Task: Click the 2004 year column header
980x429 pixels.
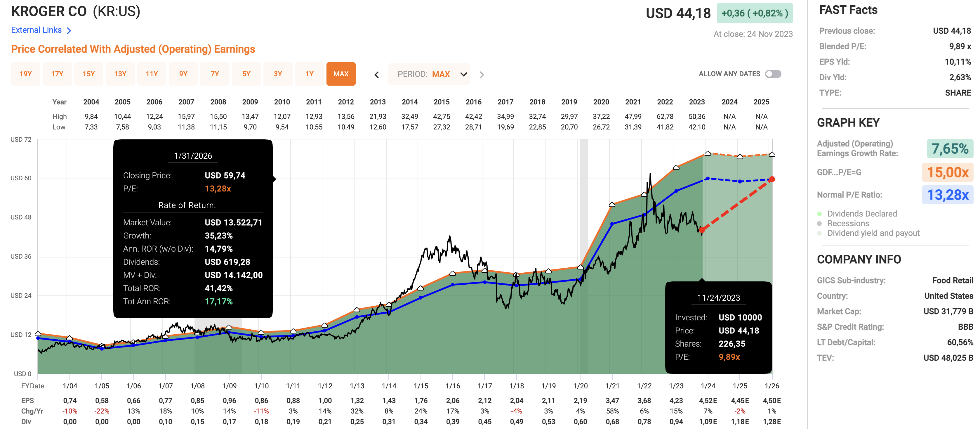Action: (x=91, y=102)
